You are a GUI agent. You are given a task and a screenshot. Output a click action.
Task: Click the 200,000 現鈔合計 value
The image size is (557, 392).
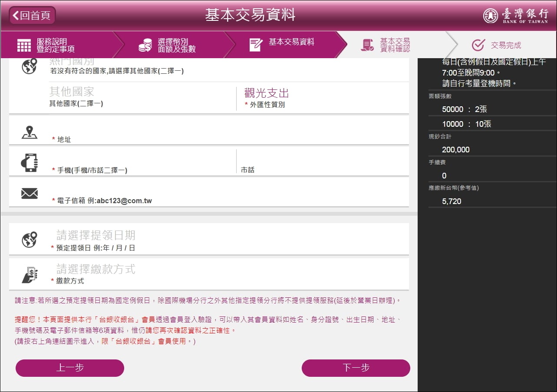(x=456, y=150)
